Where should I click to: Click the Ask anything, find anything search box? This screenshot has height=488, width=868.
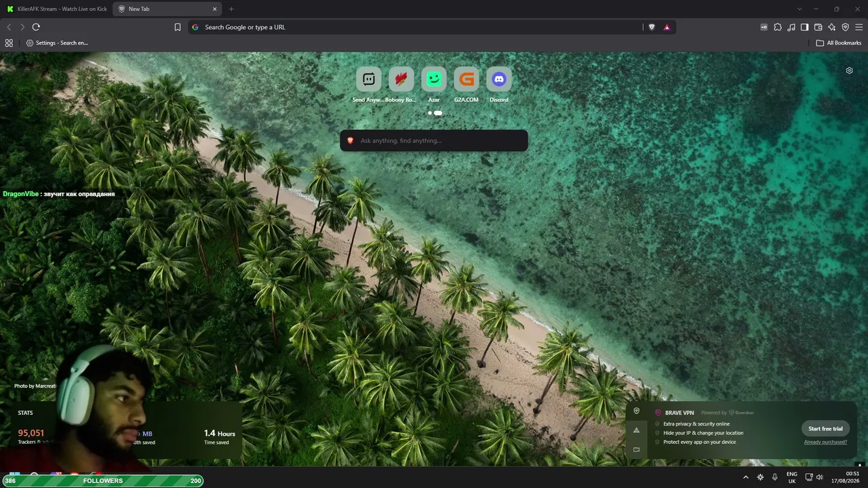click(434, 140)
